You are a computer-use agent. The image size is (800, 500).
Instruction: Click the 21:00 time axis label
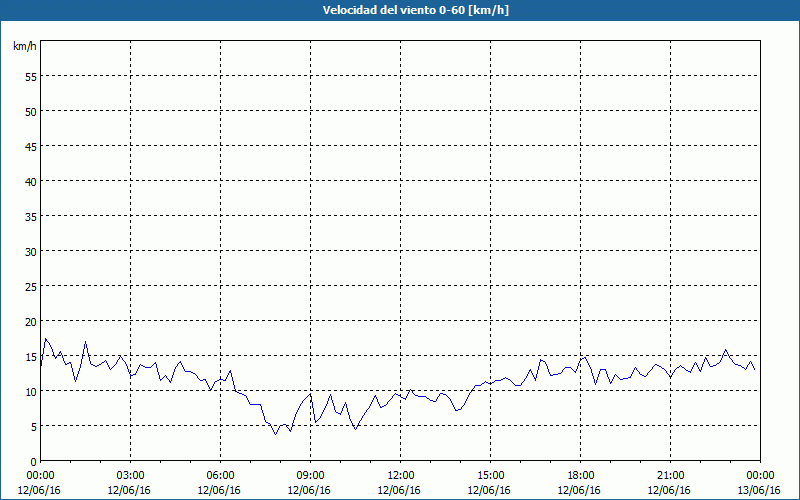tap(670, 476)
